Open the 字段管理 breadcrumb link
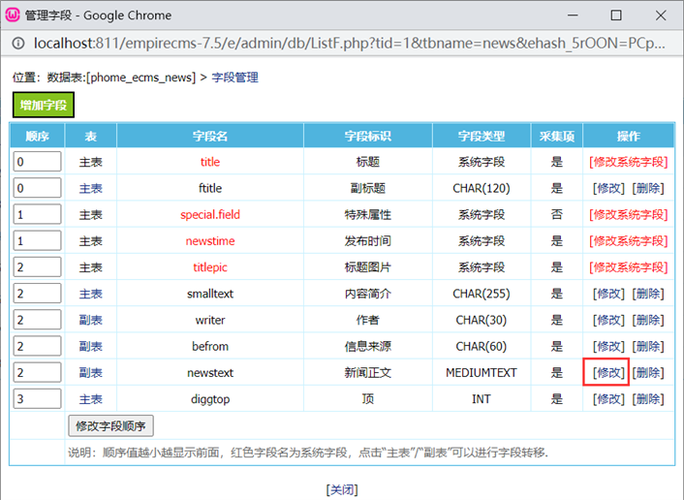684x500 pixels. click(235, 78)
